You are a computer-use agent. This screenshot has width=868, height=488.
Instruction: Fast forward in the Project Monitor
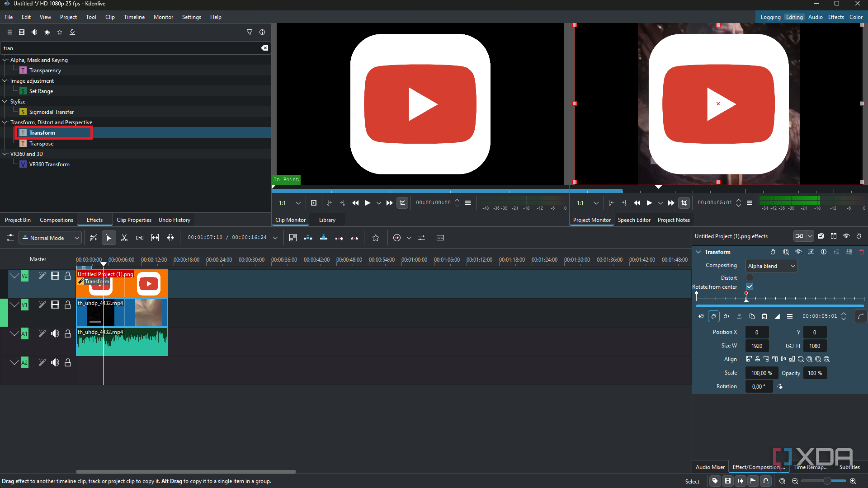click(x=671, y=203)
